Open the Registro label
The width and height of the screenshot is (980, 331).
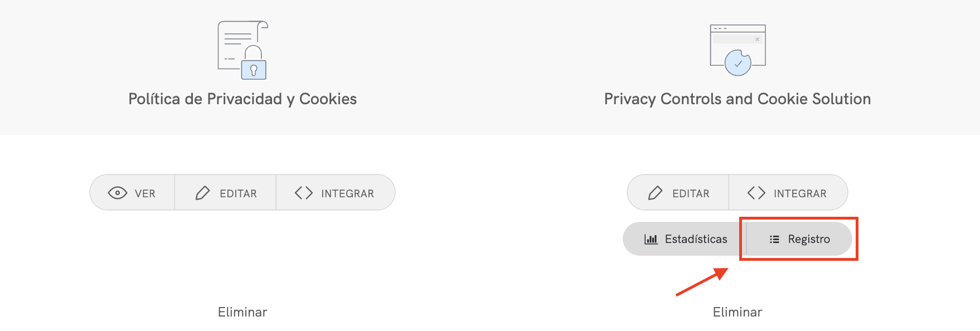click(x=809, y=239)
